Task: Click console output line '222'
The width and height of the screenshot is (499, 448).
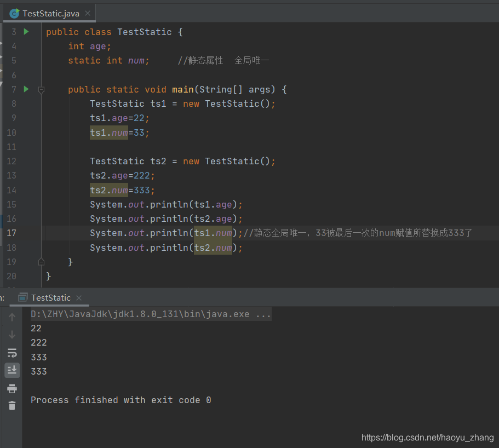Action: 39,342
